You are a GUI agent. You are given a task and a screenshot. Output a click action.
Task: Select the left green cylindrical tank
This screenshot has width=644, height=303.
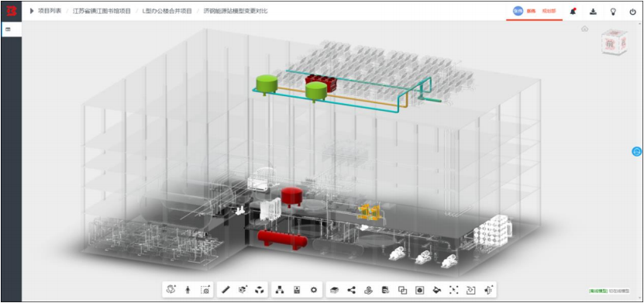(x=267, y=84)
